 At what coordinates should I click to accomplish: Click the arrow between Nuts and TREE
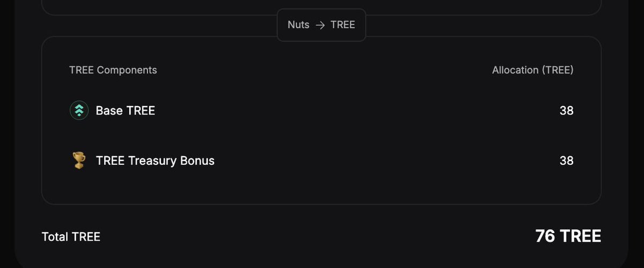320,25
